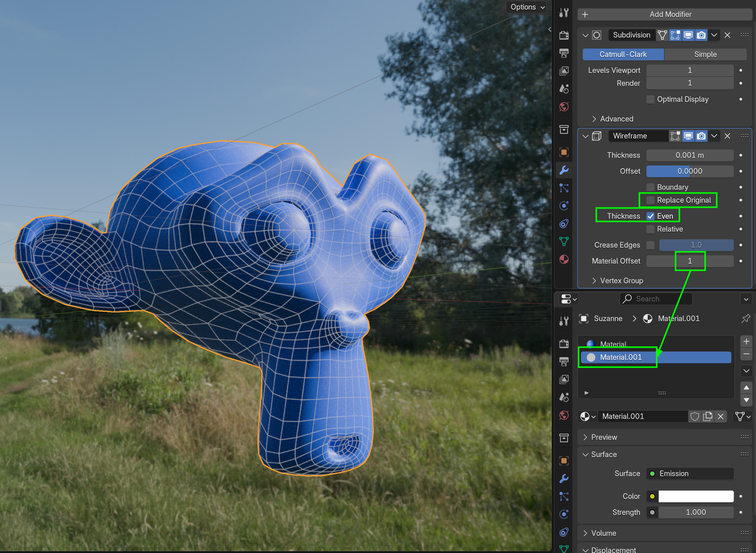Open the Tool tab in the modifier properties panel
Image resolution: width=756 pixels, height=553 pixels.
click(564, 13)
